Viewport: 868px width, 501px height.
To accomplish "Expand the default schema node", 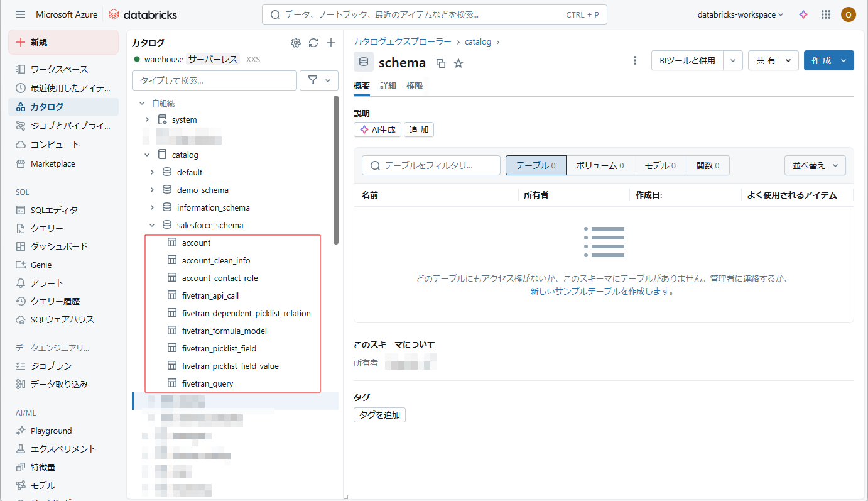I will (152, 172).
